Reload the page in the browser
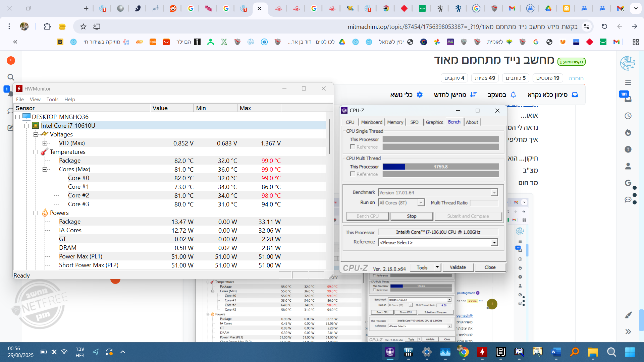The image size is (644, 362). pyautogui.click(x=604, y=26)
